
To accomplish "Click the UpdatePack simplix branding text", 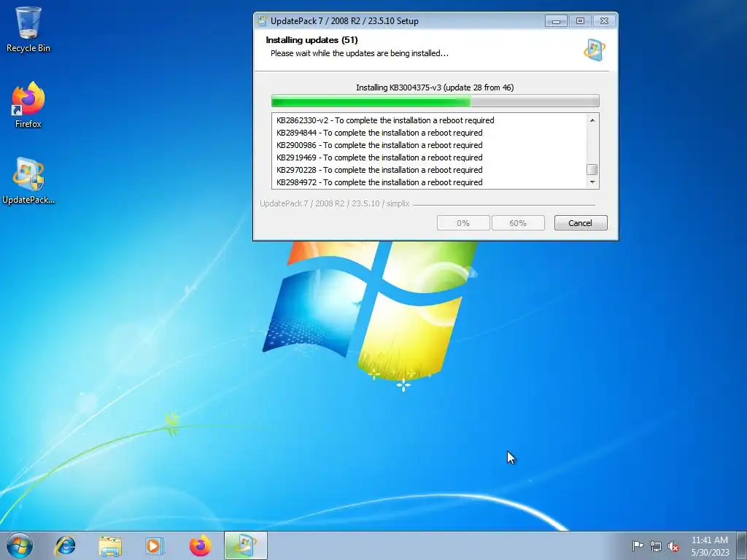I will coord(334,203).
